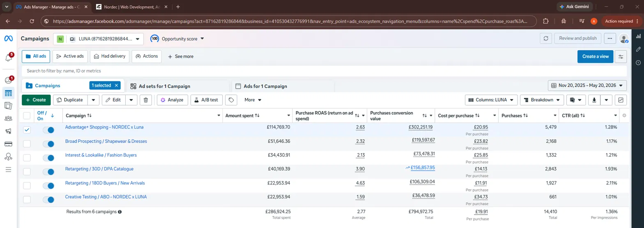
Task: Select the Had delivery view tab
Action: 110,56
